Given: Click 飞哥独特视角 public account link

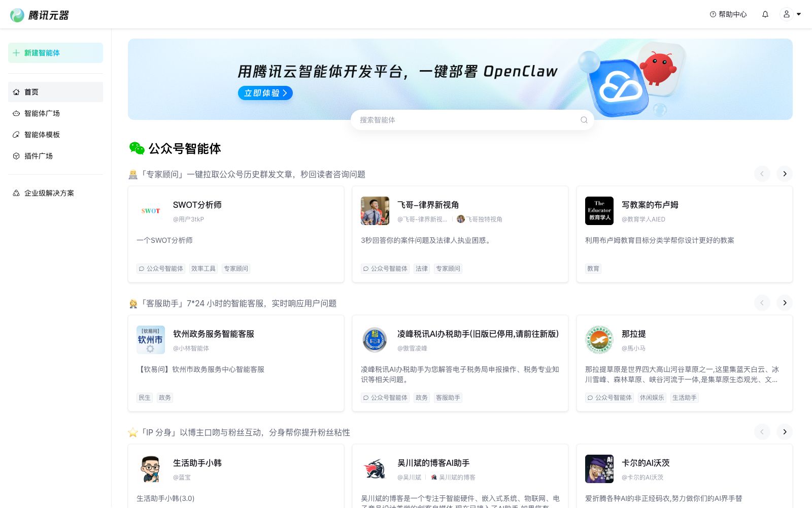Looking at the screenshot, I should (x=480, y=219).
